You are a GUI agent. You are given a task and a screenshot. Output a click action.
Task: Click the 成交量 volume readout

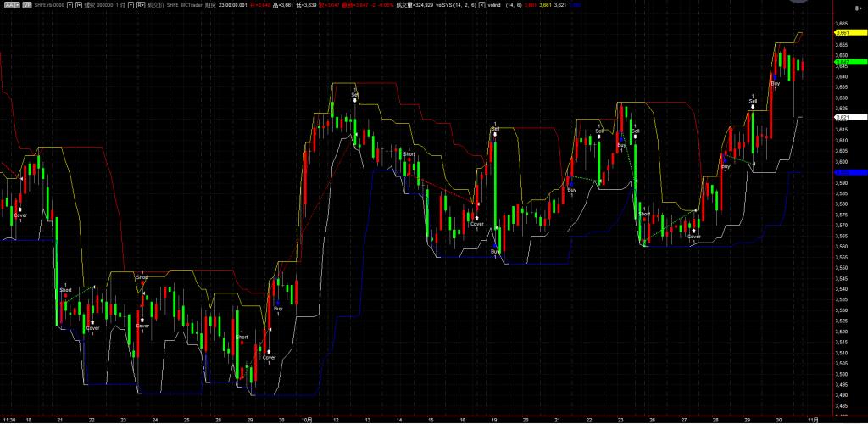coord(415,5)
